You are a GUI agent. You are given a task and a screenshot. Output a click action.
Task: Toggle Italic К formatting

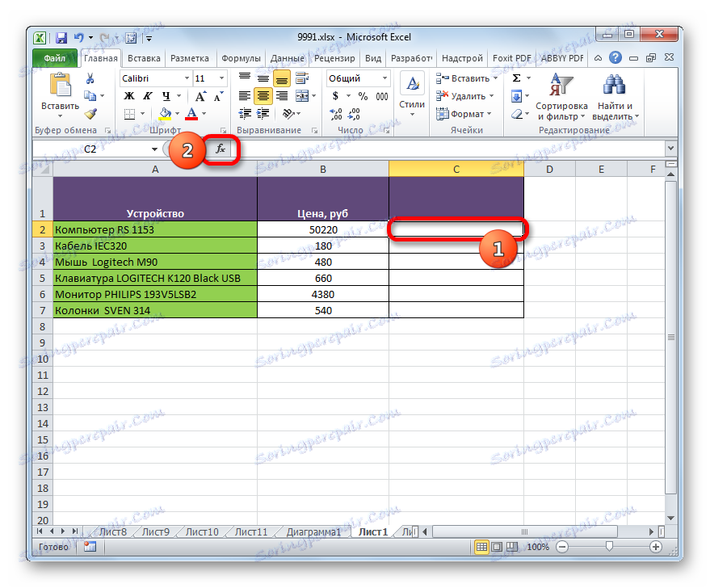148,96
